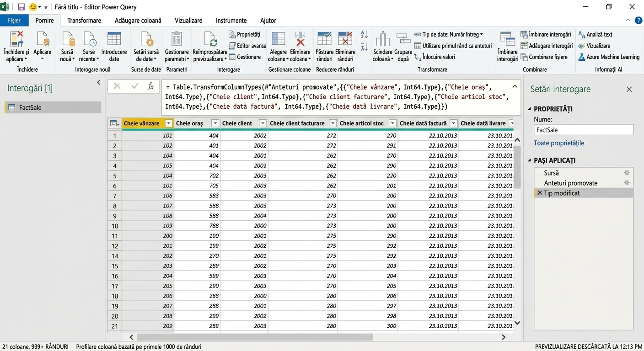
Task: Open the Cheie client column filter dropdown
Action: click(x=263, y=123)
